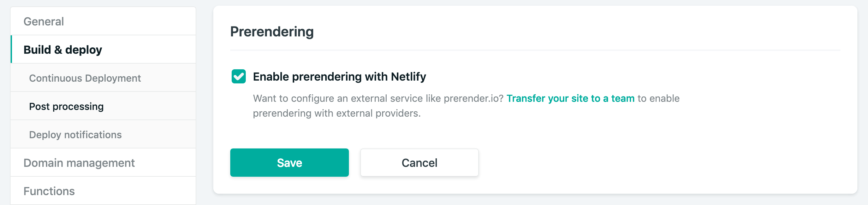Image resolution: width=868 pixels, height=205 pixels.
Task: Click the teal active bar beside Build & deploy
Action: [x=12, y=49]
